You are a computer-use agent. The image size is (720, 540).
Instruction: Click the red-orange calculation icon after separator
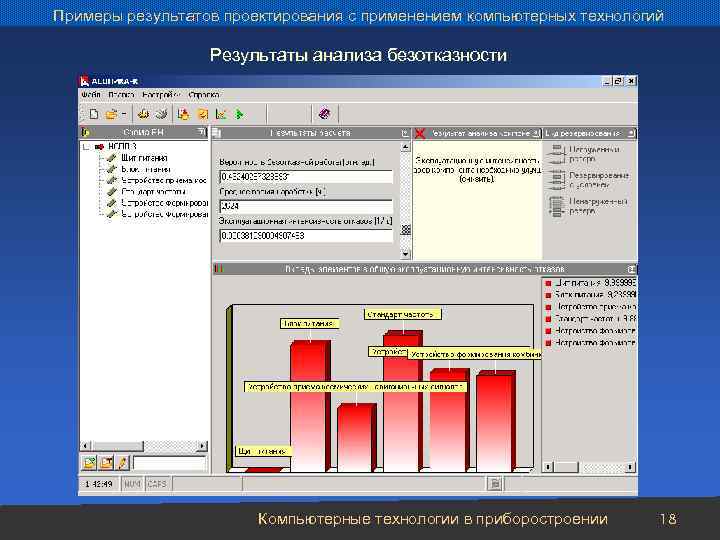click(x=184, y=114)
